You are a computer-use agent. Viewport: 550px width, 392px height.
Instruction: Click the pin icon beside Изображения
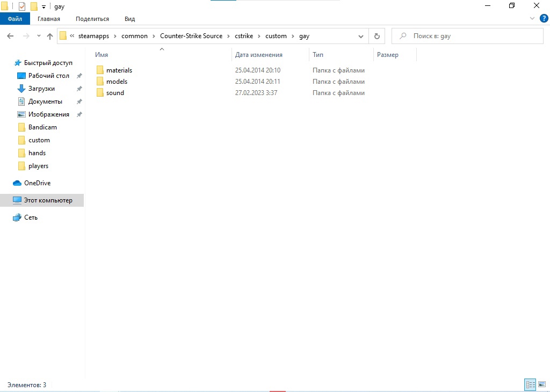(x=79, y=114)
